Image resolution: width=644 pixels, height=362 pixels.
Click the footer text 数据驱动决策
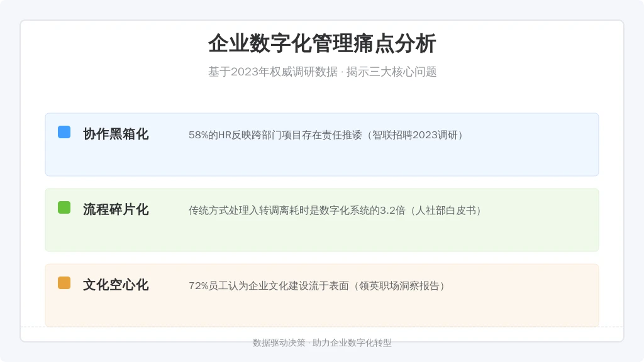[x=279, y=343]
